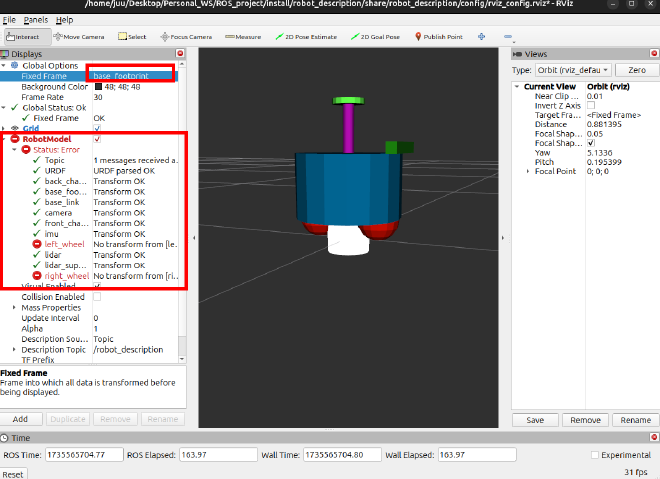Screen dimensions: 660x479
Task: Toggle the Invert Z Axis checkbox
Action: tap(591, 105)
